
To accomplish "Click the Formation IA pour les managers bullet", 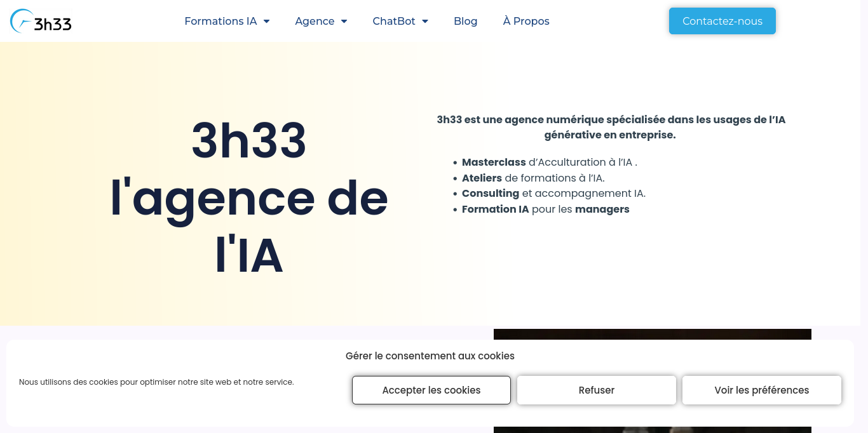I will pos(546,209).
